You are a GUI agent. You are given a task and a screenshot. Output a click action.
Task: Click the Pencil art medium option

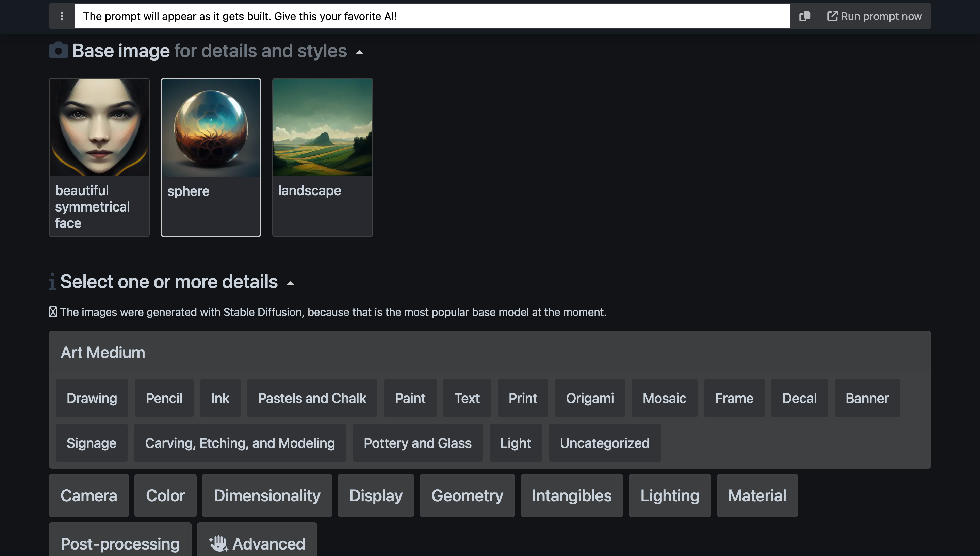pyautogui.click(x=164, y=397)
